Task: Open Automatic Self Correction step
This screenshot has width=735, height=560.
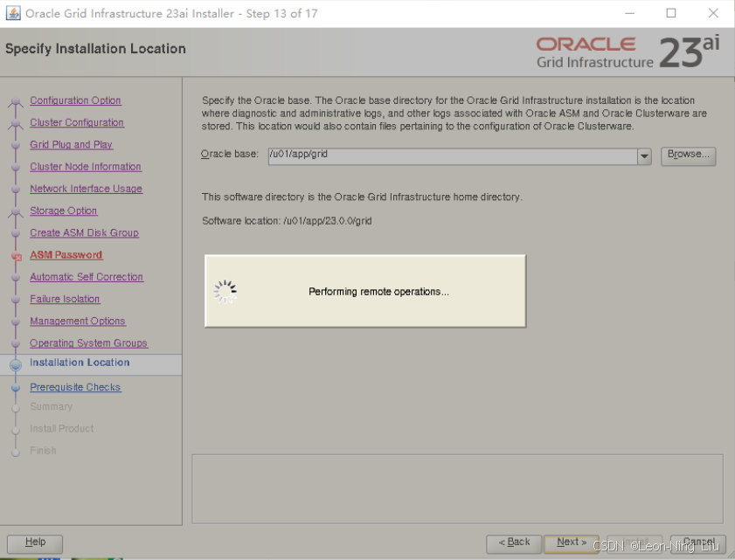Action: pyautogui.click(x=87, y=276)
